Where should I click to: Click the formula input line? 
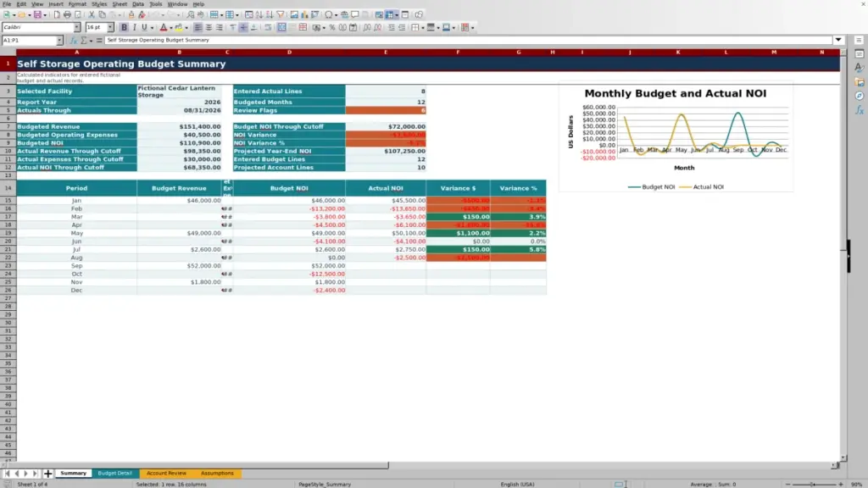tap(468, 41)
